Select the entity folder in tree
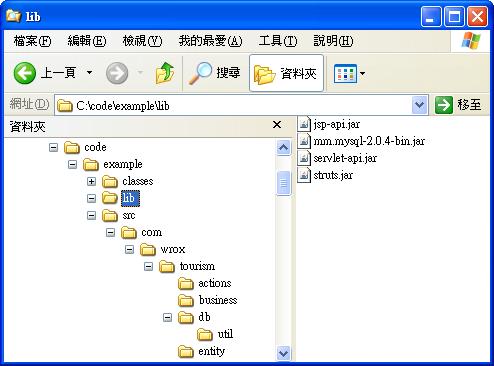This screenshot has height=366, width=494. coord(211,351)
